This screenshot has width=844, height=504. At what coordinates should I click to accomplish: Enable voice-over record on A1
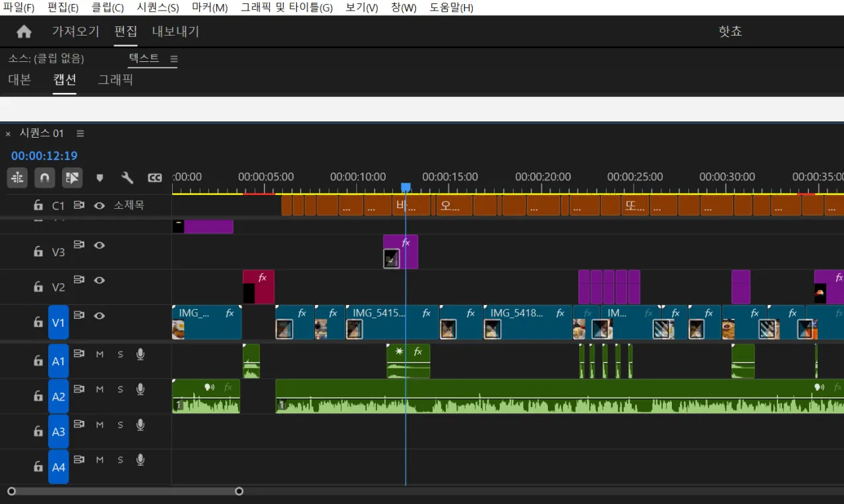[140, 354]
